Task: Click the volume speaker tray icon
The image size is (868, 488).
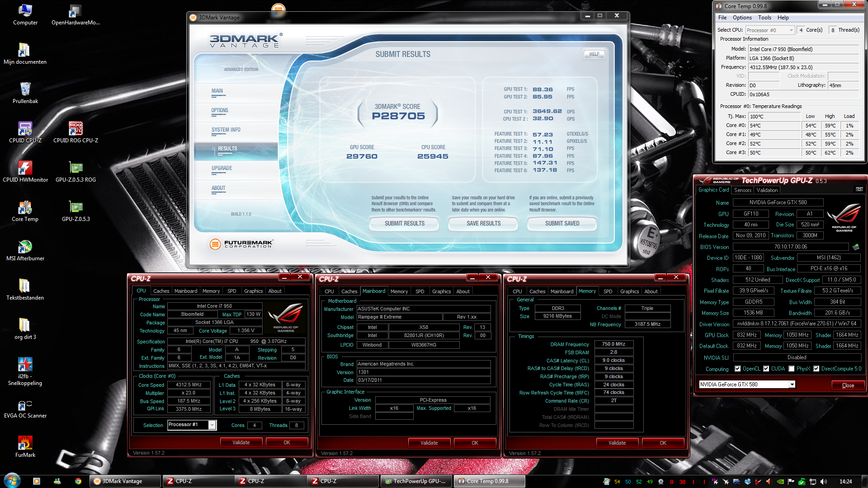Action: point(823,481)
